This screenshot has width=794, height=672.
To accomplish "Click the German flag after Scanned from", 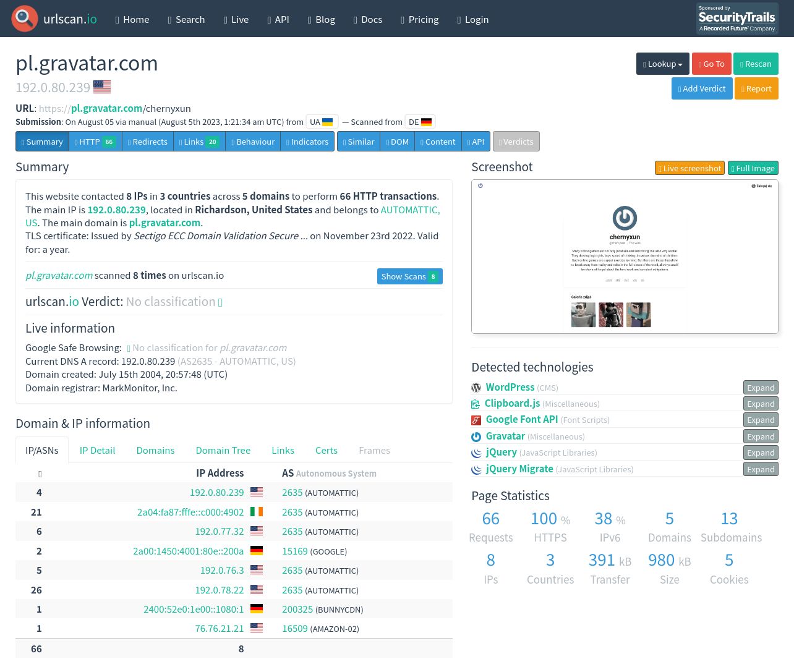I will point(426,122).
